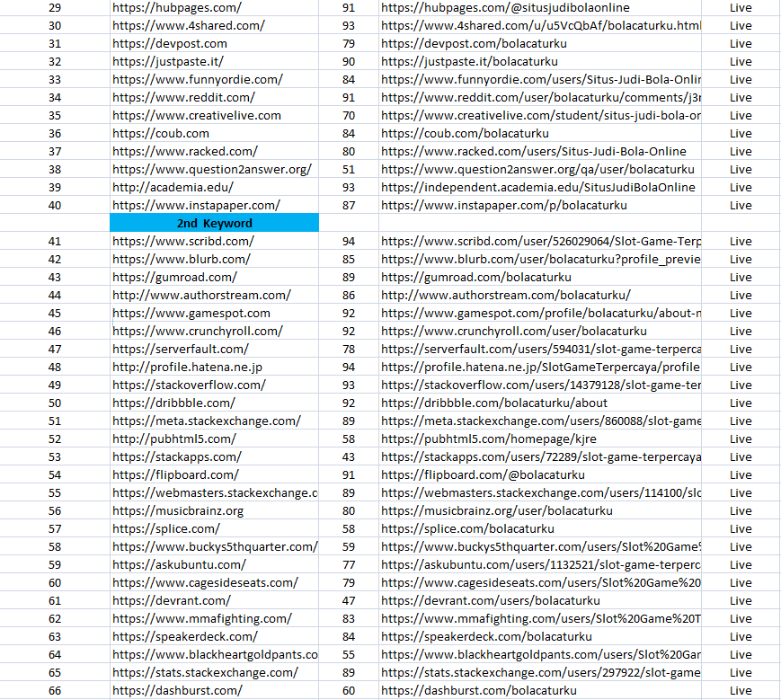The width and height of the screenshot is (781, 700).
Task: Click the dribbble.com/bolacaturku/about cell
Action: (540, 403)
